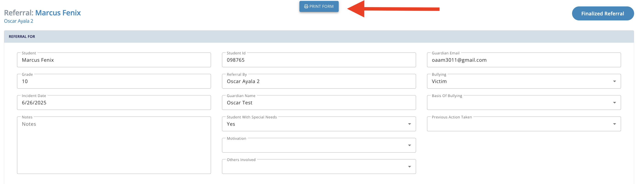The width and height of the screenshot is (644, 184).
Task: Click the Student input field
Action: [x=114, y=60]
